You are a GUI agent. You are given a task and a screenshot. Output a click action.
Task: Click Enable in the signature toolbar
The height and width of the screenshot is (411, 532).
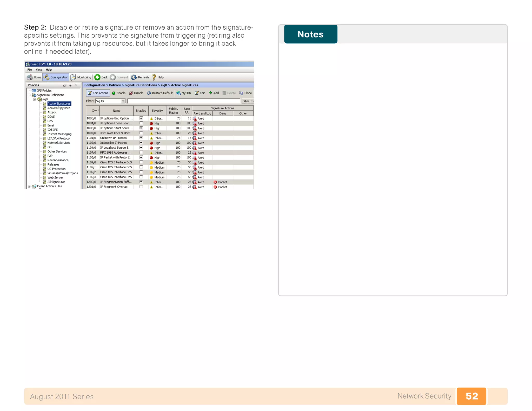[x=119, y=93]
